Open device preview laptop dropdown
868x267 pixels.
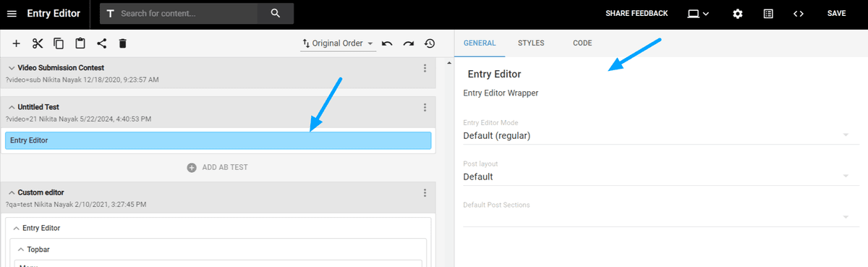coord(698,14)
